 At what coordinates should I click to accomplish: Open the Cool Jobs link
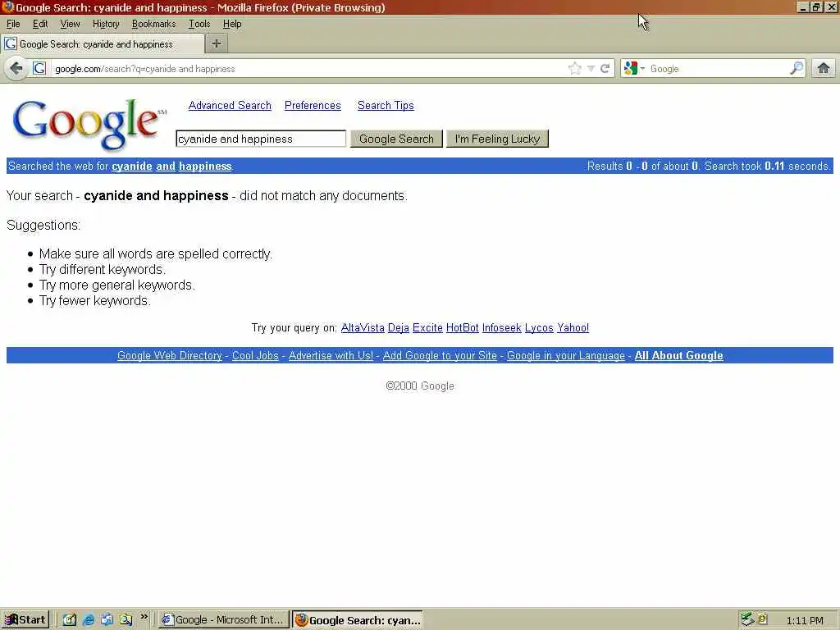[x=255, y=355]
